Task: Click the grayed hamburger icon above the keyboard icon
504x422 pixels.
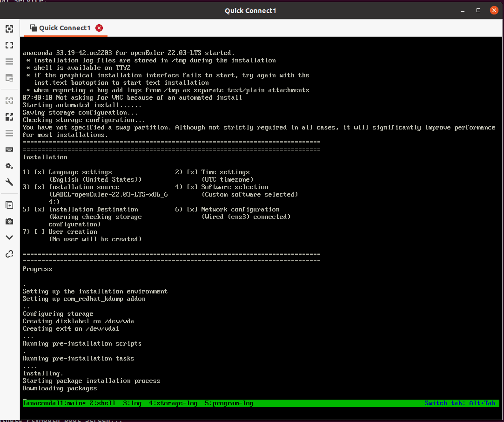Action: point(9,133)
